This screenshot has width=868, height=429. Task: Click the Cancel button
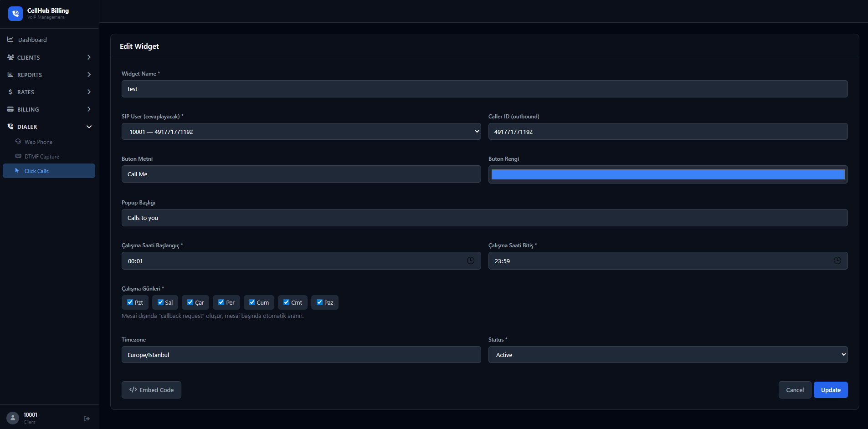pos(795,390)
